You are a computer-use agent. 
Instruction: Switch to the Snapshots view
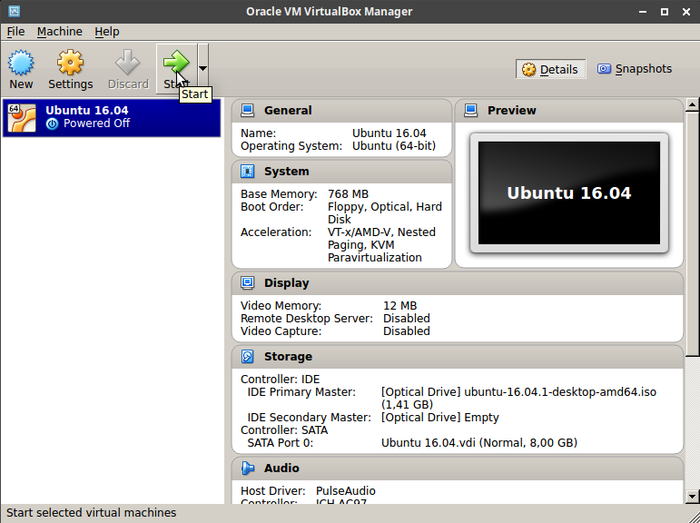634,69
